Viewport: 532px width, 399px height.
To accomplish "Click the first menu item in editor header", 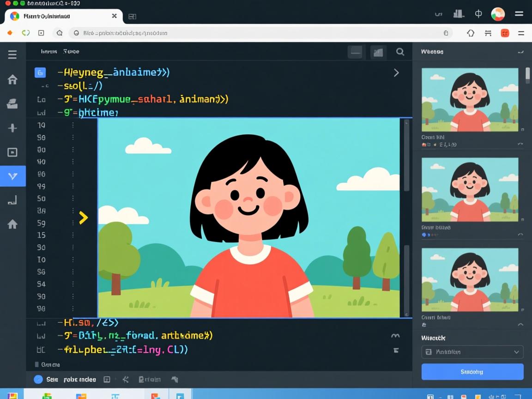I will click(48, 52).
